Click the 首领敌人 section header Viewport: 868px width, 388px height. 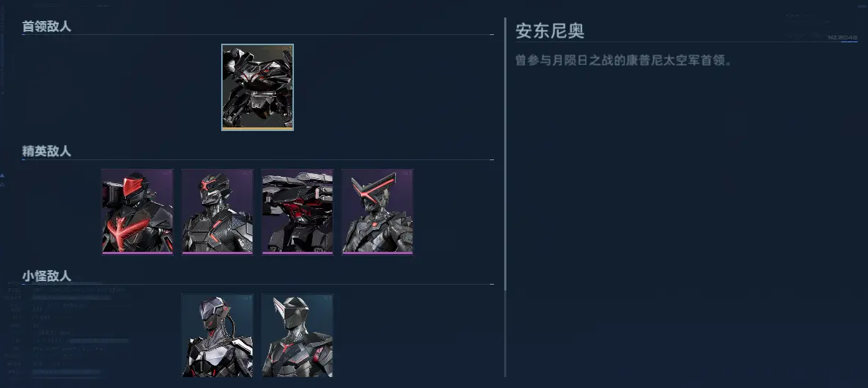click(47, 26)
